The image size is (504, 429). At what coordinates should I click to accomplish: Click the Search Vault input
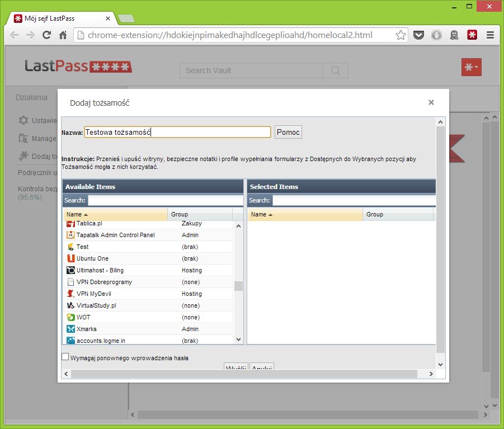tap(251, 70)
